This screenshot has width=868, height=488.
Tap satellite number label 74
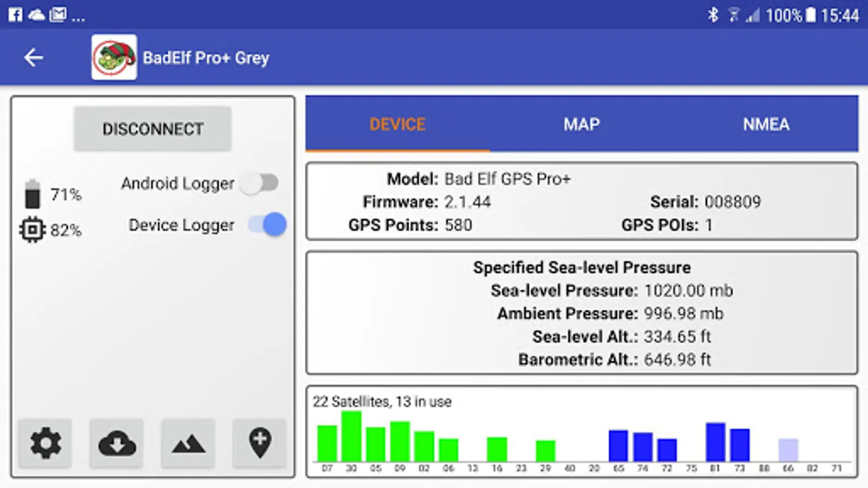click(643, 468)
